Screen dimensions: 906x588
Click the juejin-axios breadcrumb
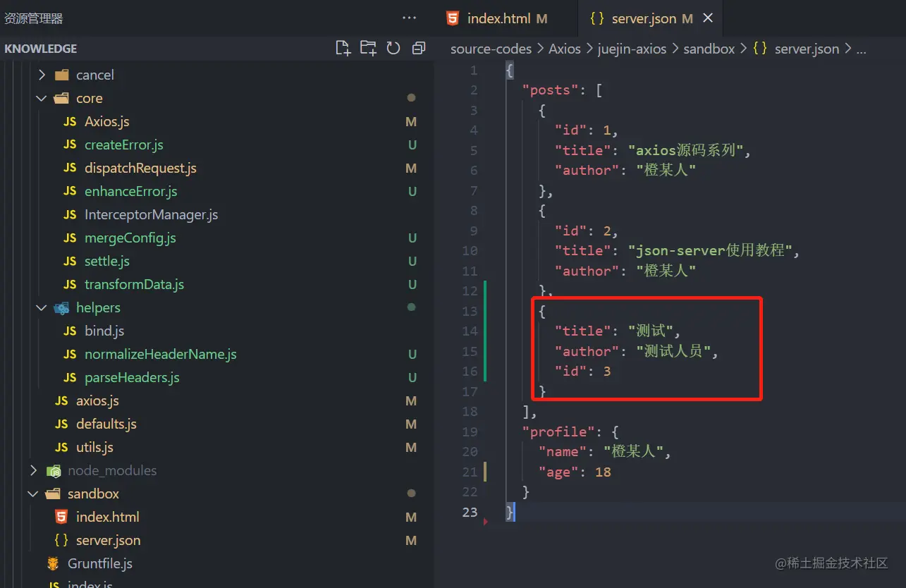[632, 49]
